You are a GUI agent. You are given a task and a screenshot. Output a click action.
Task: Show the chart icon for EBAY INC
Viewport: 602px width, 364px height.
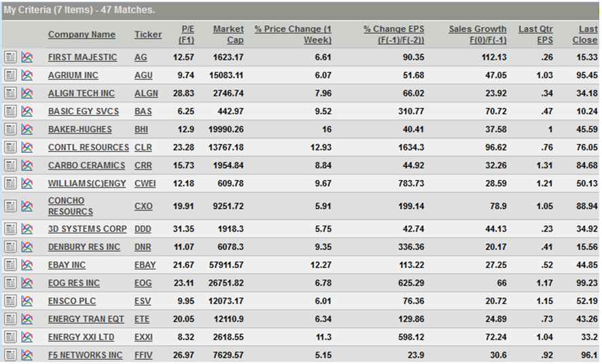27,265
